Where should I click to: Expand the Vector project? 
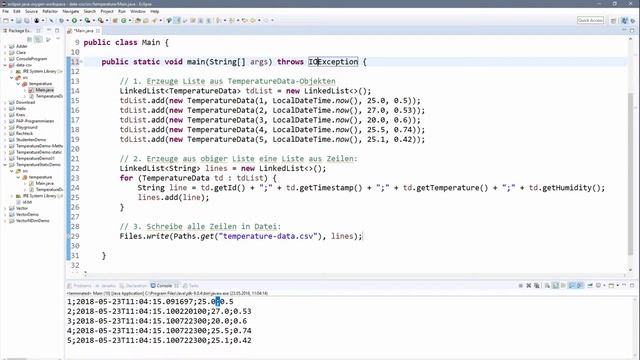(x=5, y=208)
